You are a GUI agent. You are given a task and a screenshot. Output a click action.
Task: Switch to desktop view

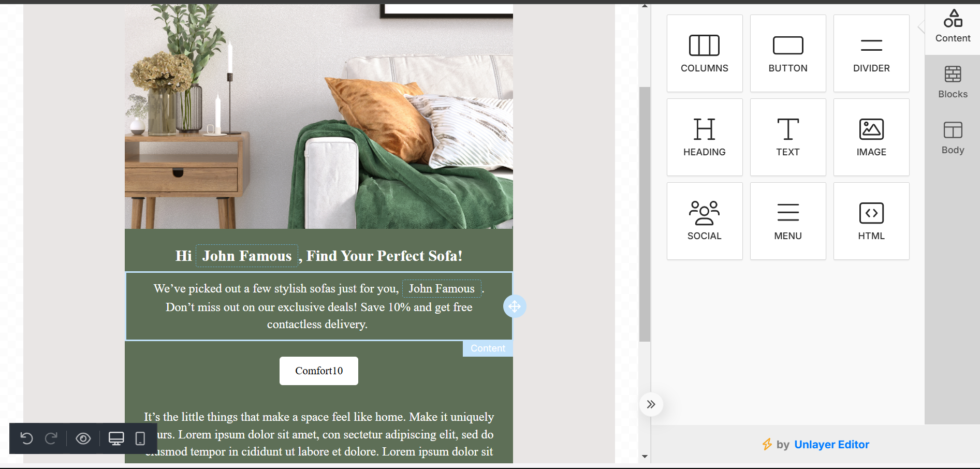click(x=116, y=438)
